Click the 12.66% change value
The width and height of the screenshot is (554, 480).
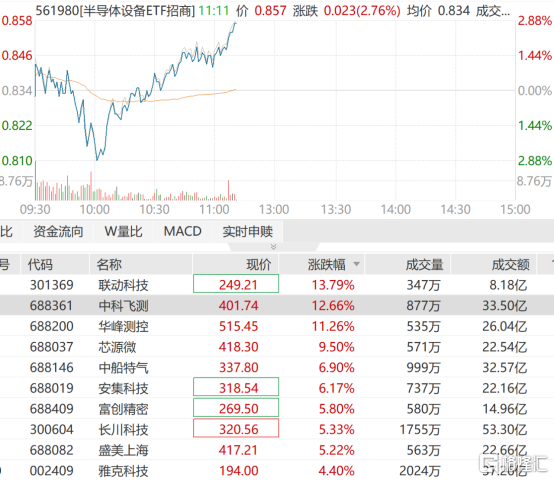point(333,306)
